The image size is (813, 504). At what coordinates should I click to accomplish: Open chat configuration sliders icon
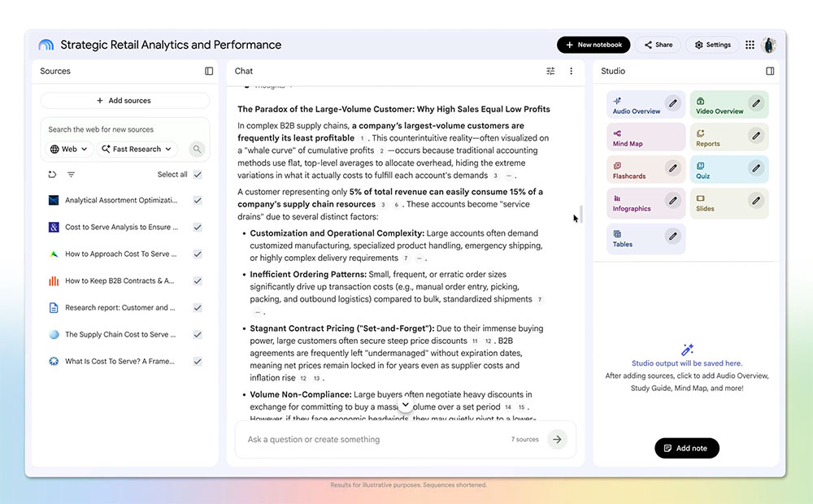(x=550, y=71)
